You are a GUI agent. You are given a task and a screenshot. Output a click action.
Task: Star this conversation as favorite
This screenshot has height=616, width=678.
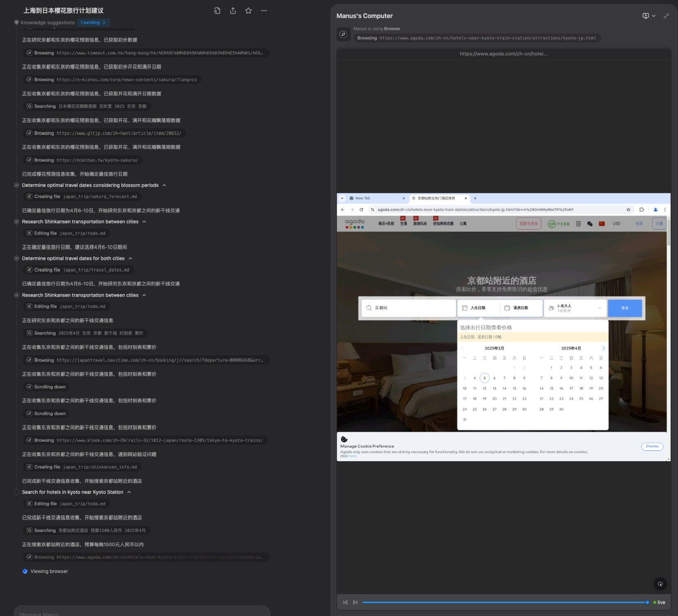248,11
